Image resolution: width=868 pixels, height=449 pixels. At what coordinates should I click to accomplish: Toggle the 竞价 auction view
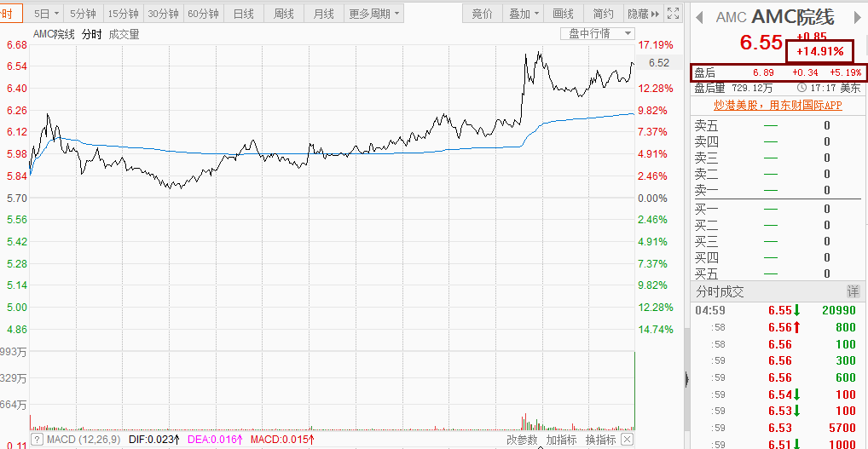point(482,14)
